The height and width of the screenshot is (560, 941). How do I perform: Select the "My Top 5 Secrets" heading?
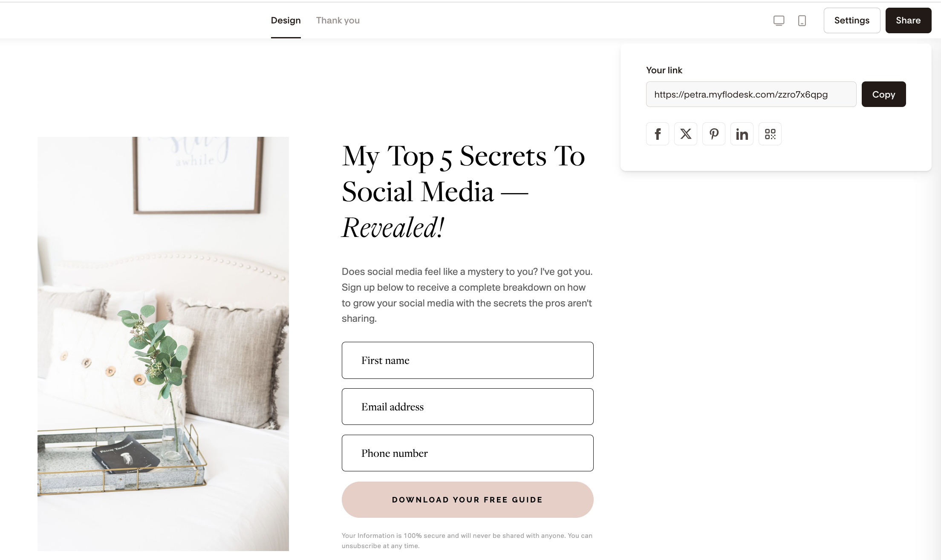464,191
